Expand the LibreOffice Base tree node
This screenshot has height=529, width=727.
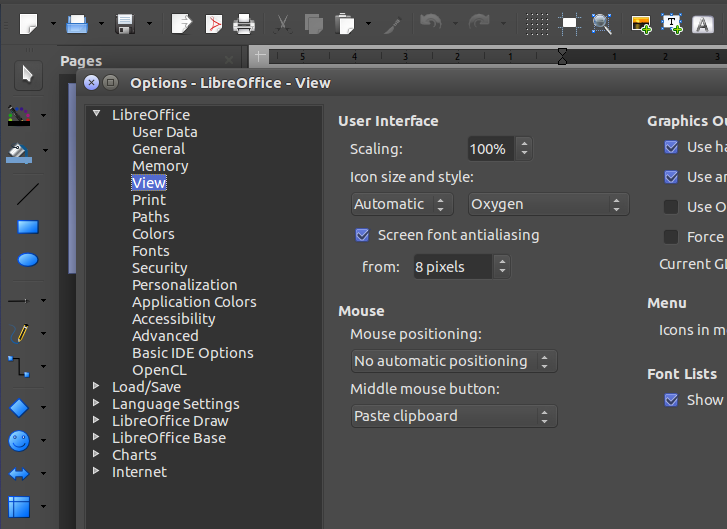(96, 437)
